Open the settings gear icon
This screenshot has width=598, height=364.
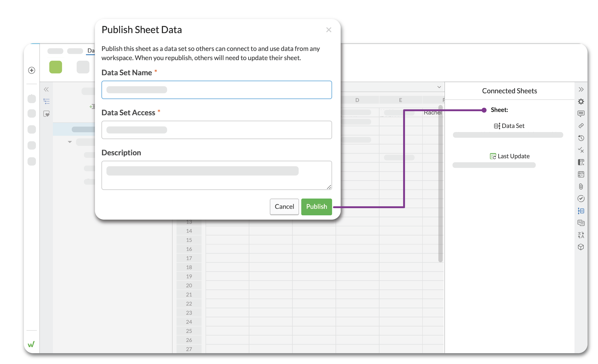[581, 101]
